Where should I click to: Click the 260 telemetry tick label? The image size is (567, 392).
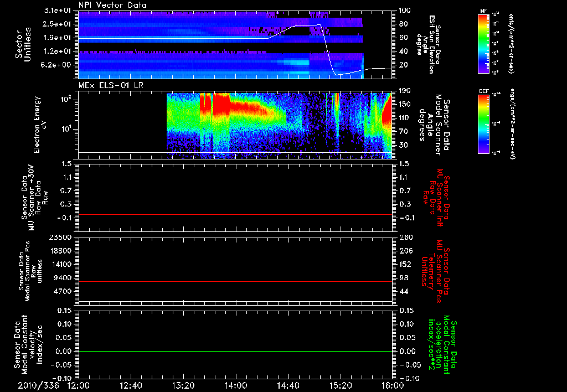405,237
